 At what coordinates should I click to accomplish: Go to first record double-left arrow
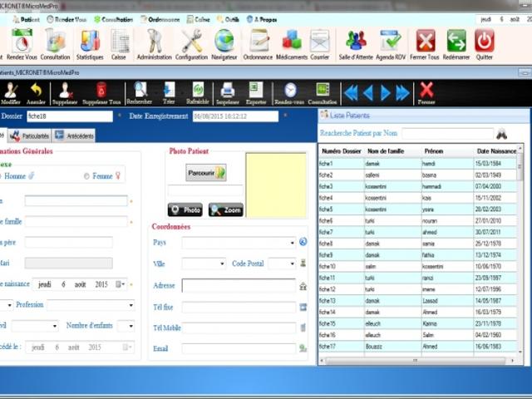351,93
